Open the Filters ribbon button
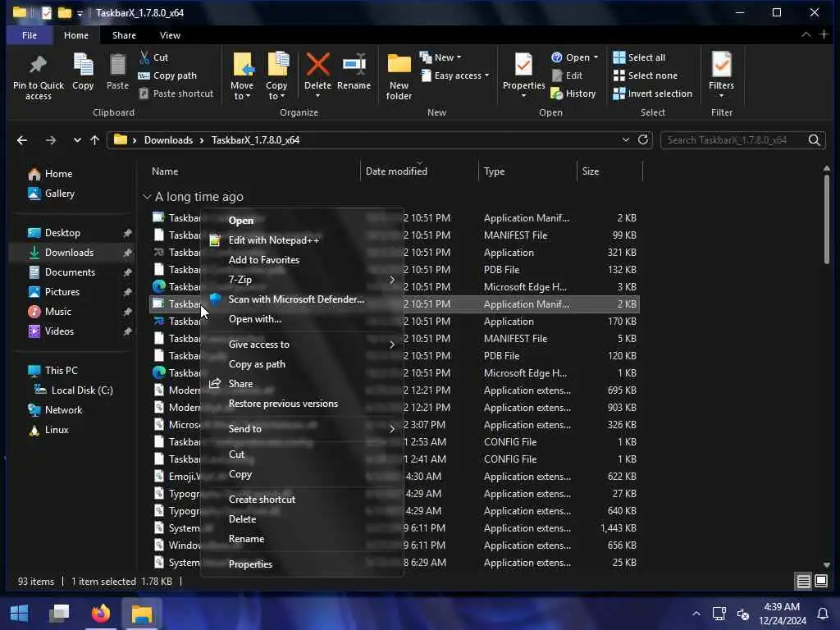The height and width of the screenshot is (630, 840). 722,75
